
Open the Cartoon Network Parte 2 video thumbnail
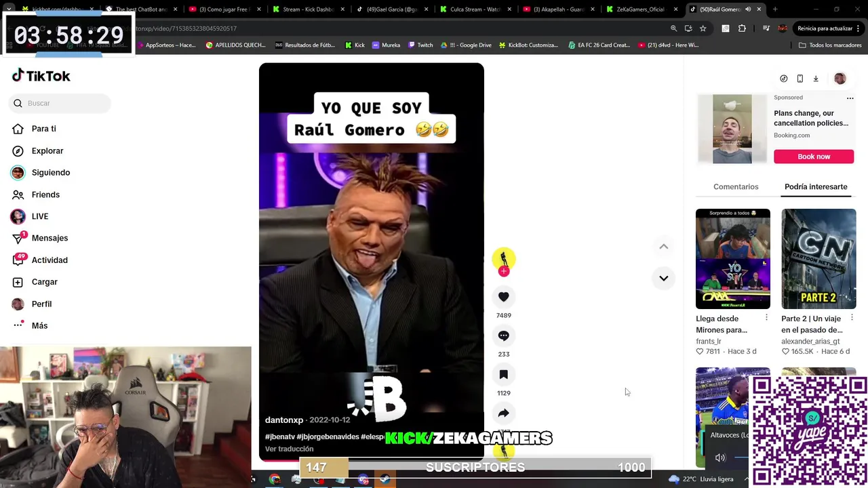[x=818, y=259]
